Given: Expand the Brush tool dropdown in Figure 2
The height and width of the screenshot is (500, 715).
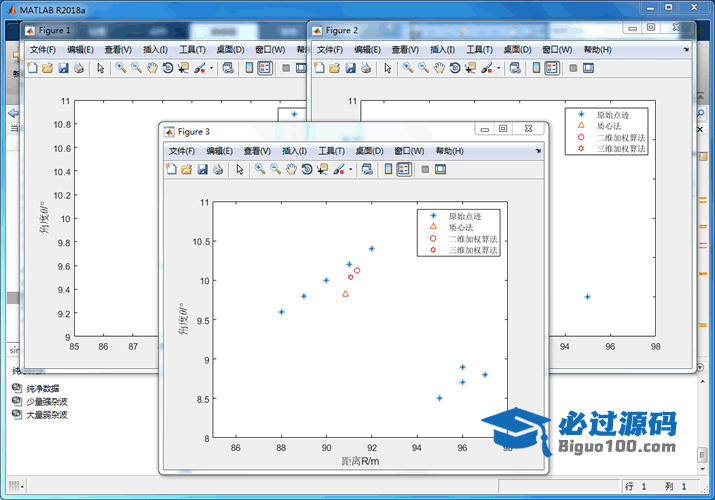Looking at the screenshot, I should (x=498, y=69).
